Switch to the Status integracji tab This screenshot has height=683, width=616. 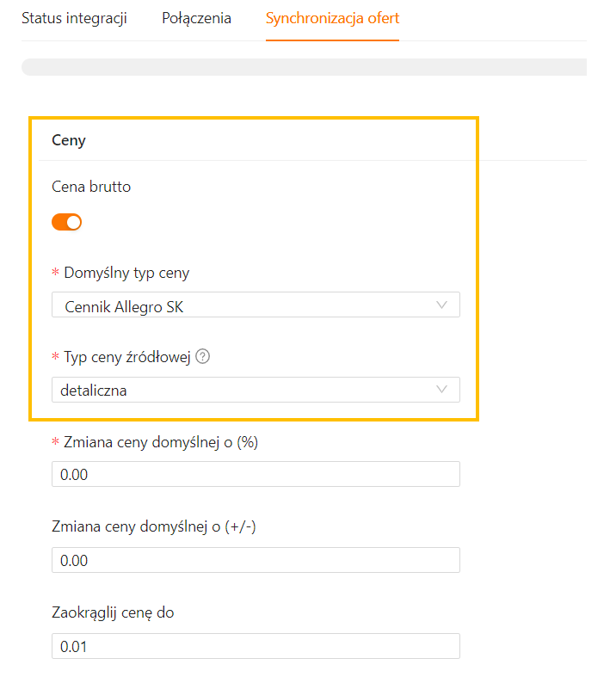(x=74, y=19)
